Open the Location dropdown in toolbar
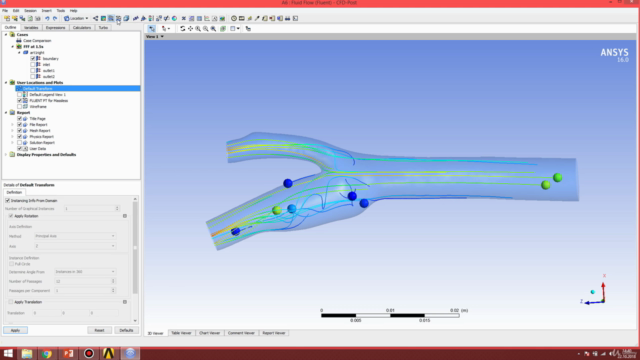This screenshot has width=640, height=360. [x=76, y=18]
